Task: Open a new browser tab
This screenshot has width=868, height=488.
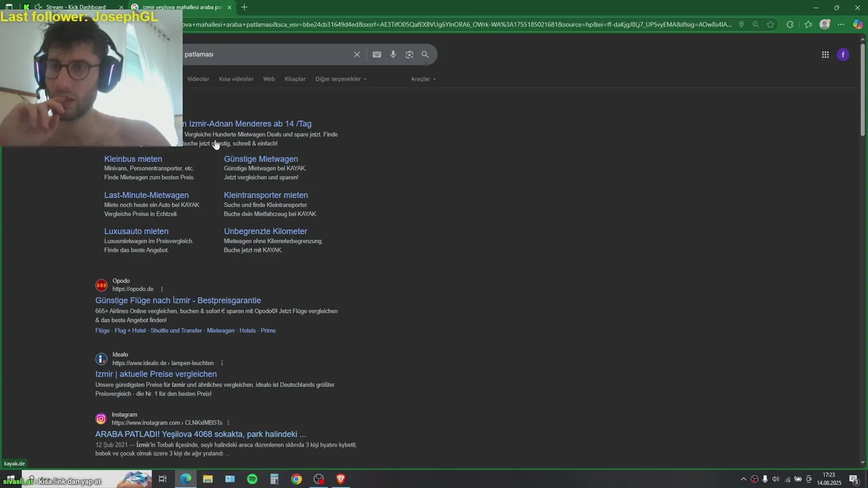Action: point(244,7)
